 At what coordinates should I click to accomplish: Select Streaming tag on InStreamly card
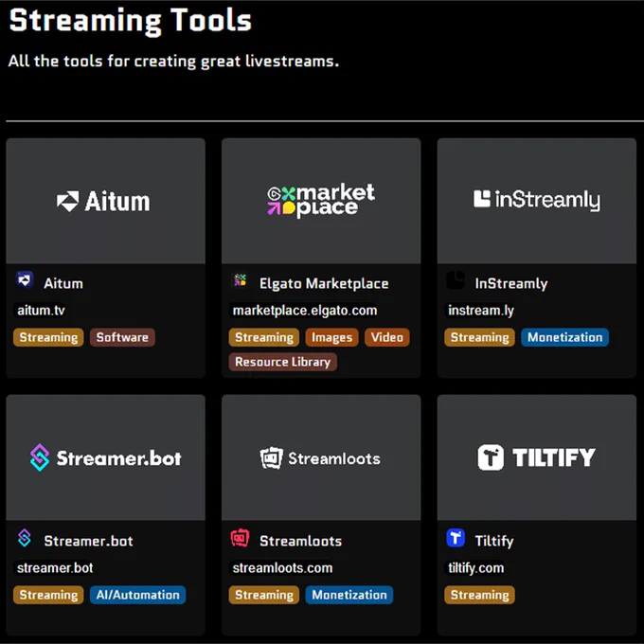click(x=480, y=337)
